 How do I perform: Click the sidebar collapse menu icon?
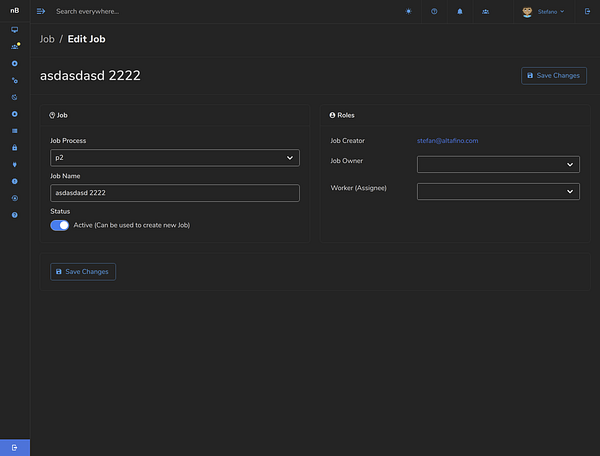click(41, 11)
